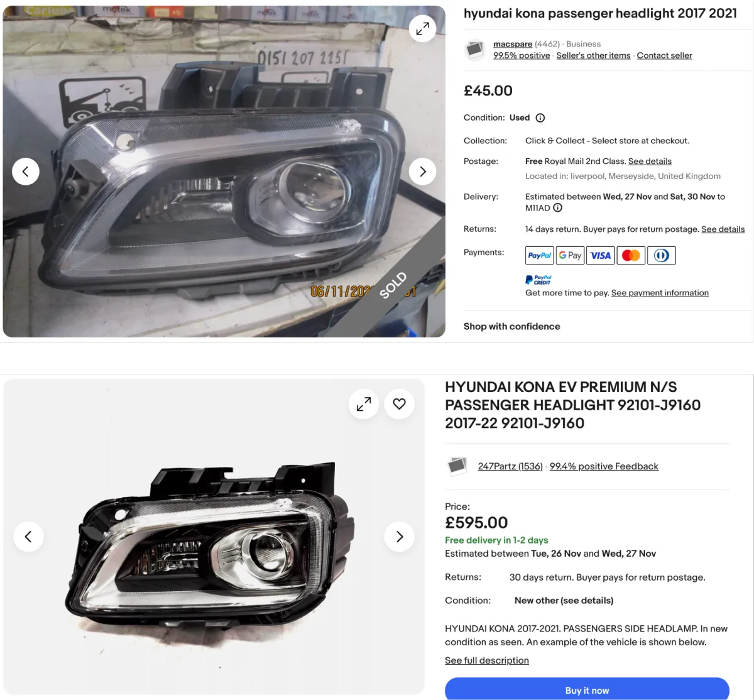Go to previous photo in top listing gallery
Viewport: 754px width, 700px height.
26,172
